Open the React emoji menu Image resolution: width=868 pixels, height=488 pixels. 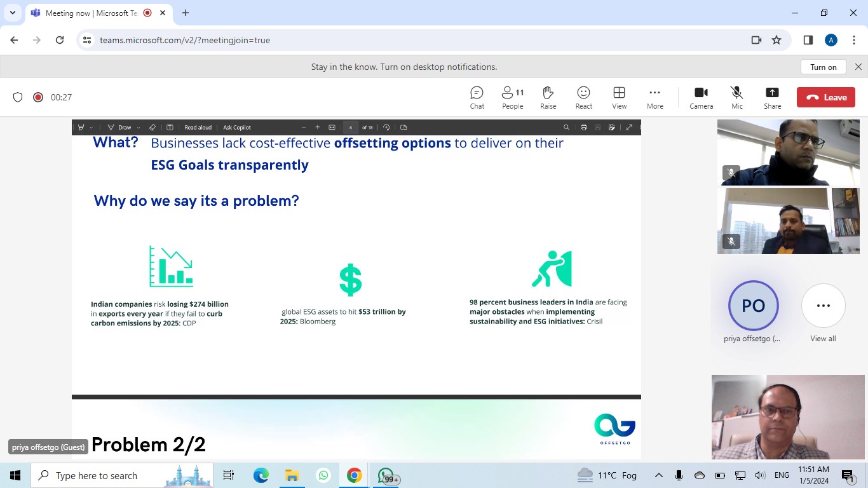click(583, 97)
